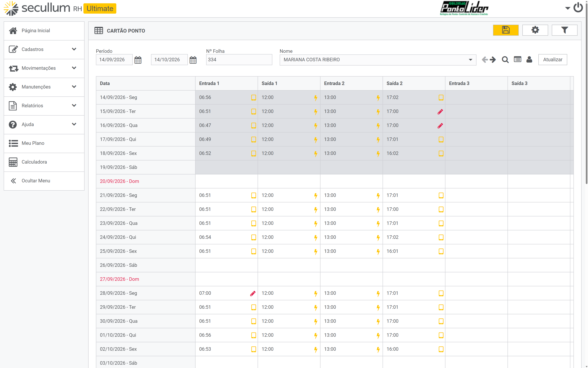Click device icon on 25/09/2026 Saída 2
588x368 pixels.
tap(441, 251)
